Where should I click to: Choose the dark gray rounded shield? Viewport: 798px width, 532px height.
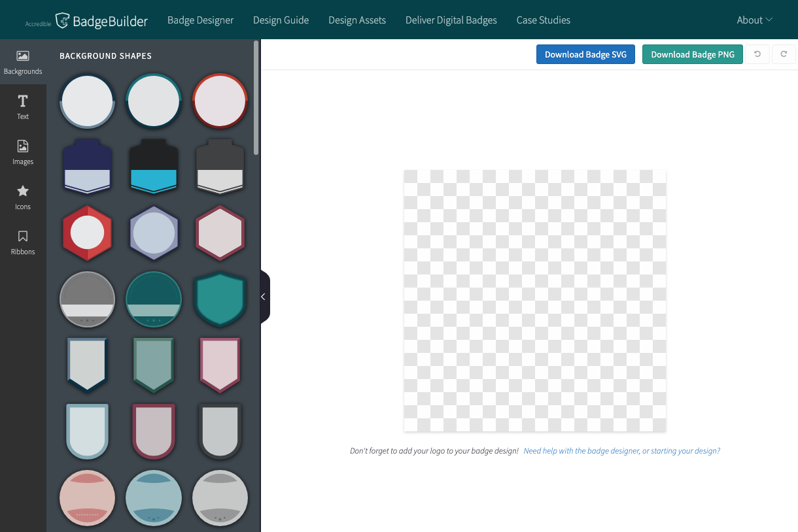point(220,431)
